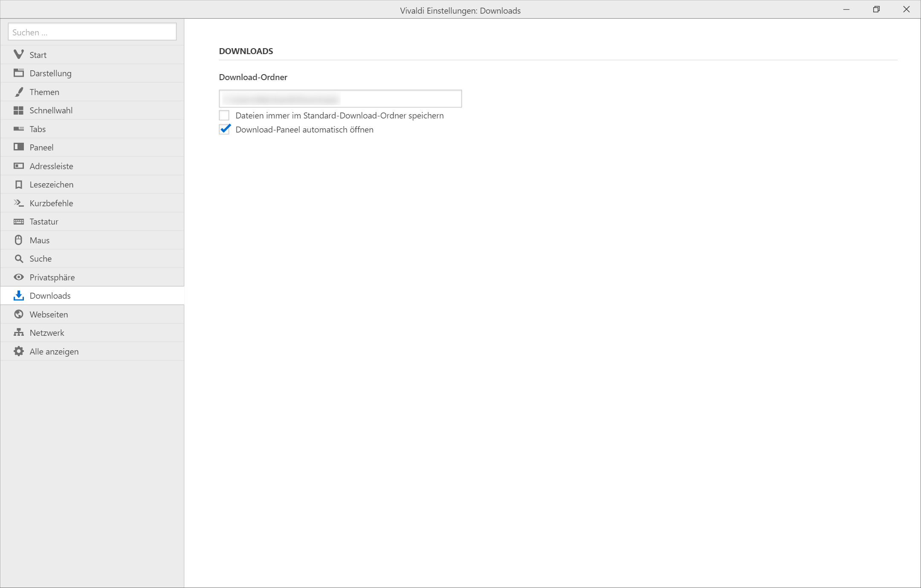Go to Adressleiste settings

pos(51,166)
